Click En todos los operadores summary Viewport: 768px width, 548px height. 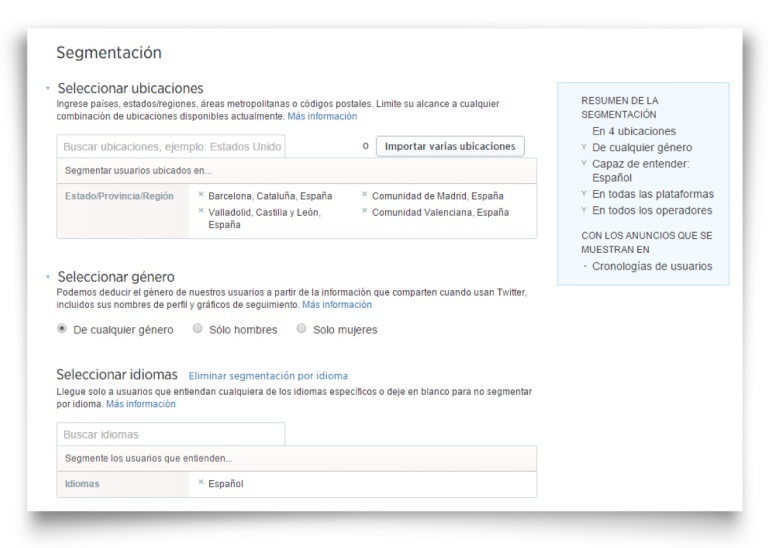pos(652,211)
